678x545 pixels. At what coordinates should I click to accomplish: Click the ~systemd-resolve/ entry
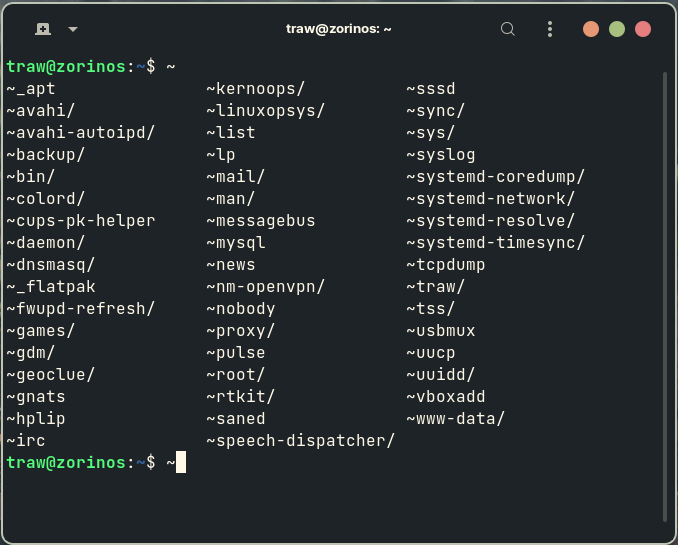(x=491, y=221)
